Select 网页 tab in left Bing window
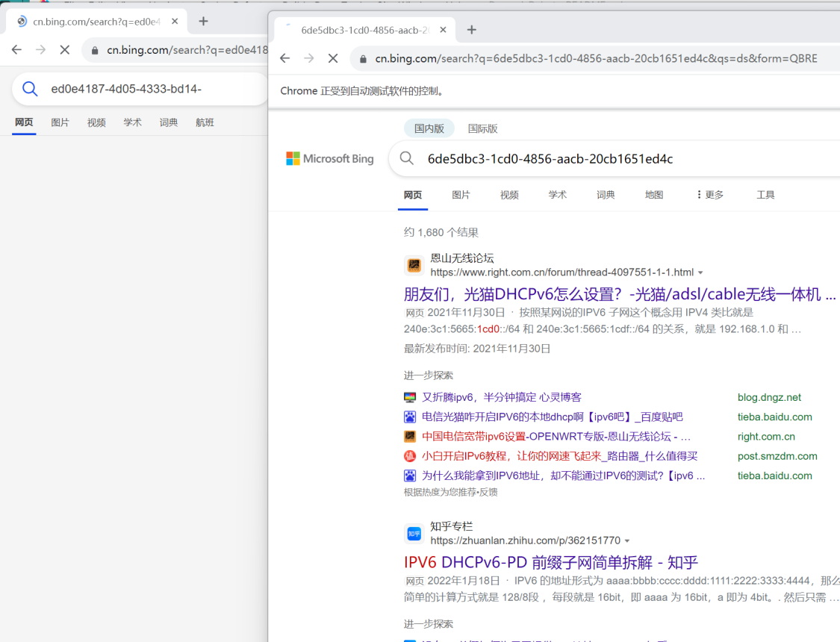Image resolution: width=840 pixels, height=642 pixels. pyautogui.click(x=24, y=122)
